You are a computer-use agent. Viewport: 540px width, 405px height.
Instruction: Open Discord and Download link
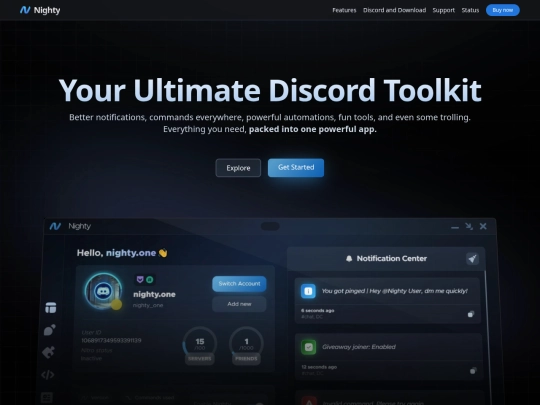coord(394,10)
